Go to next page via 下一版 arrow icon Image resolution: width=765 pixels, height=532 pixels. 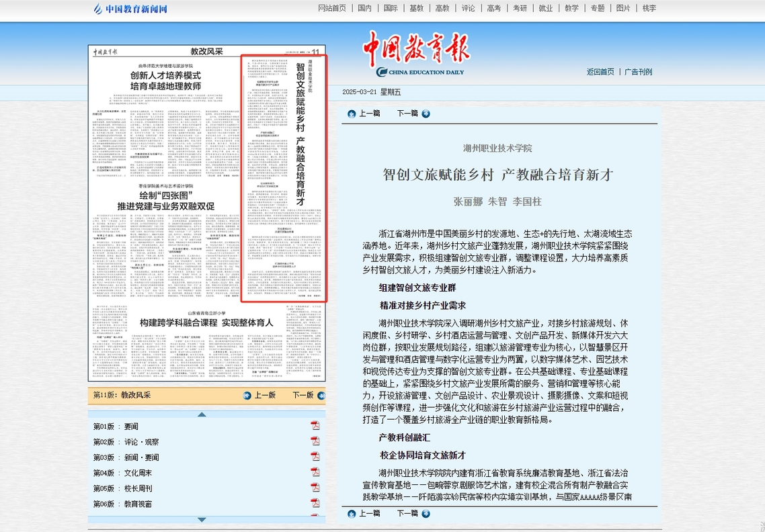point(321,396)
